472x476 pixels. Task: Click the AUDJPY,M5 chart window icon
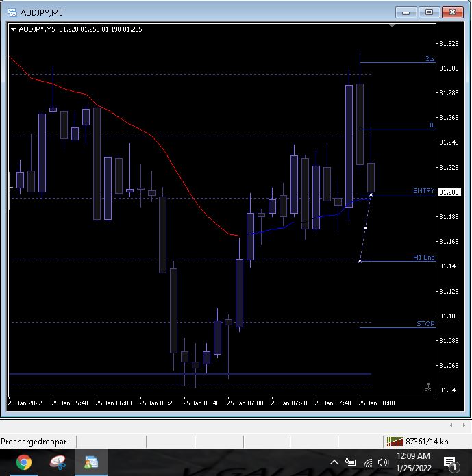pyautogui.click(x=12, y=12)
